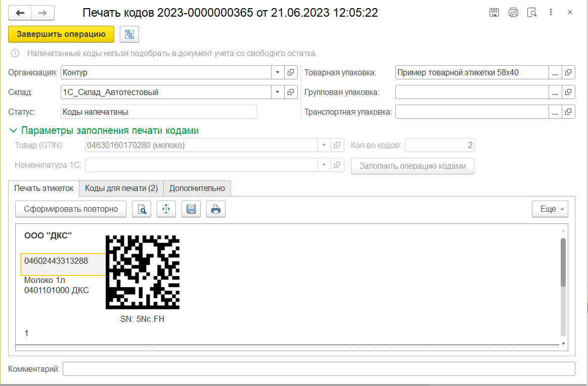
Task: Switch to the Дополнительно tab
Action: click(197, 188)
